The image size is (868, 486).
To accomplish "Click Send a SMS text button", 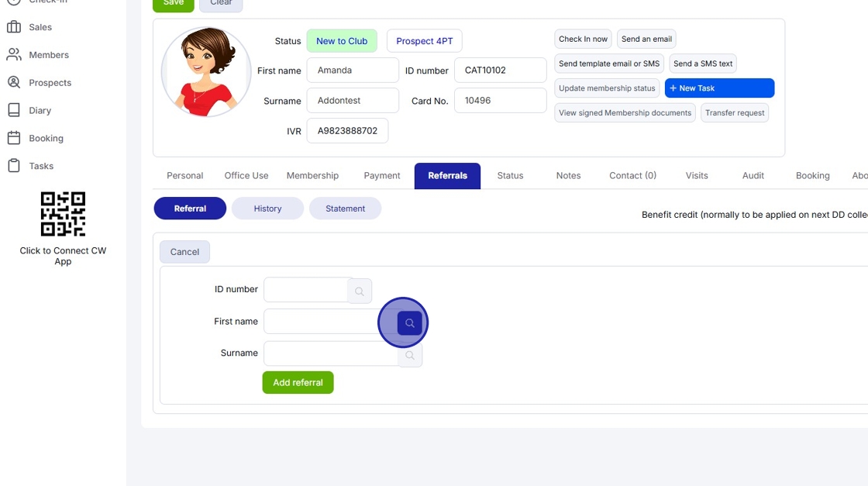I will point(703,64).
